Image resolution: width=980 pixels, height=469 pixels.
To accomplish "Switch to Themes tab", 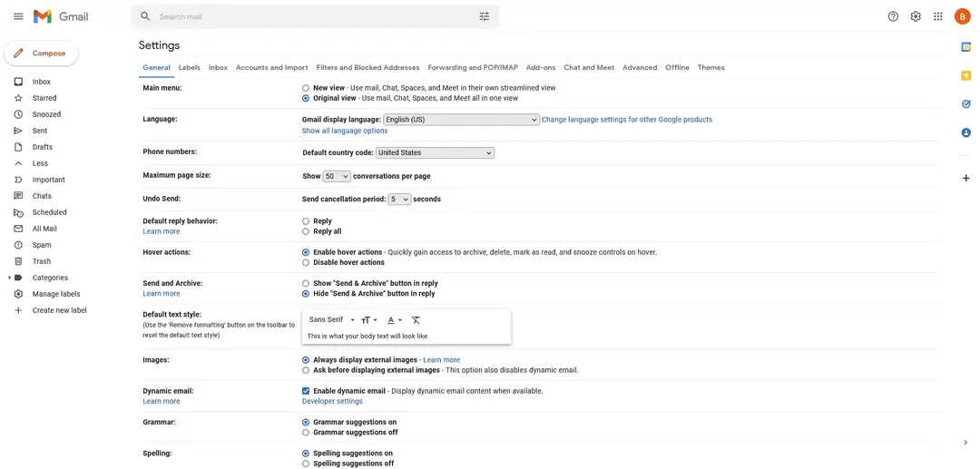I will 711,67.
